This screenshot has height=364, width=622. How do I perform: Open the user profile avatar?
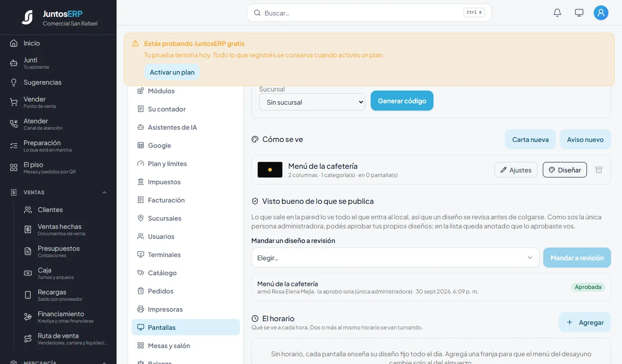(601, 13)
